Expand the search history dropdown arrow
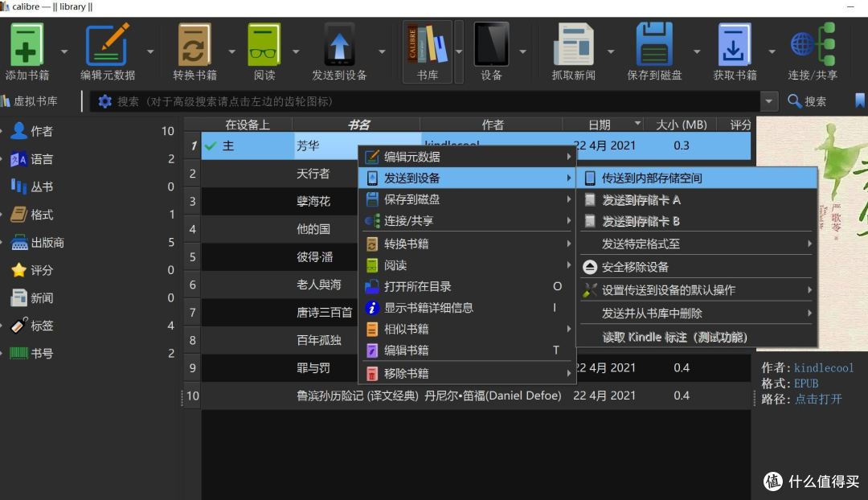 [x=768, y=101]
